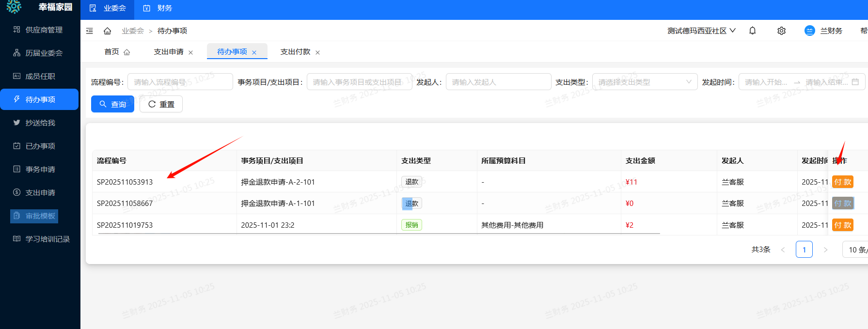Switch to the 支出申请 tab
The height and width of the screenshot is (329, 868).
(169, 52)
